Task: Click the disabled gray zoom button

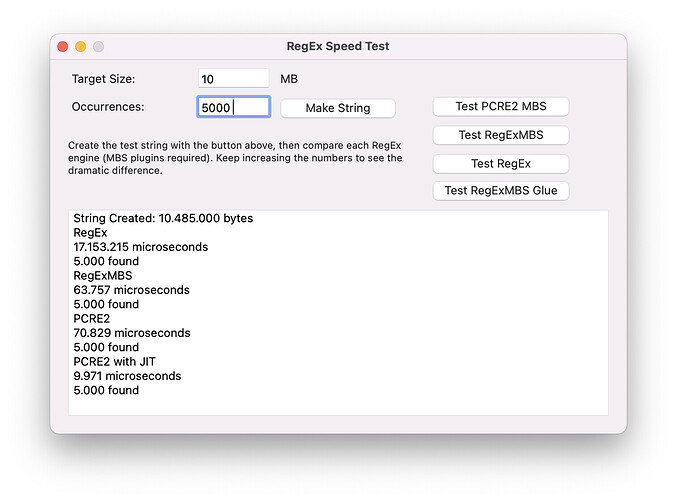Action: pos(98,46)
